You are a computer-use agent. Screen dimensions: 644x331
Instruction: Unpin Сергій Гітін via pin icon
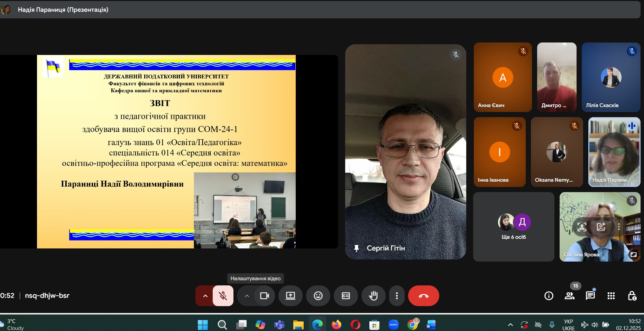(x=357, y=248)
